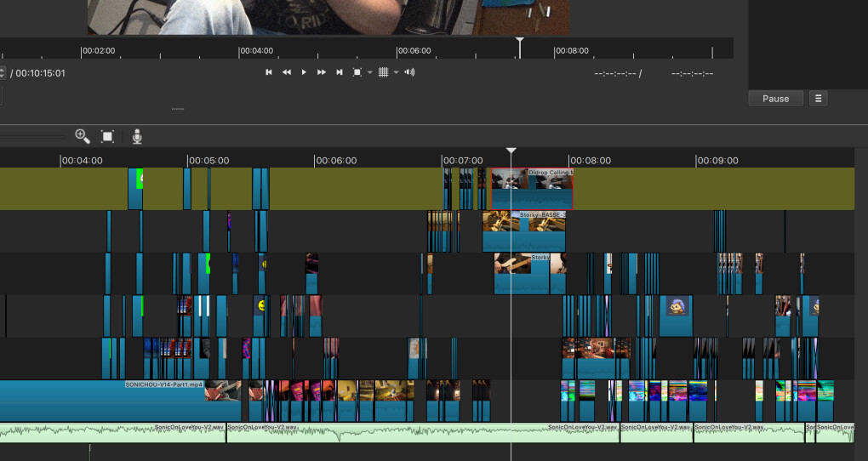Click the drag handle dots below the player
The height and width of the screenshot is (461, 868).
[178, 109]
